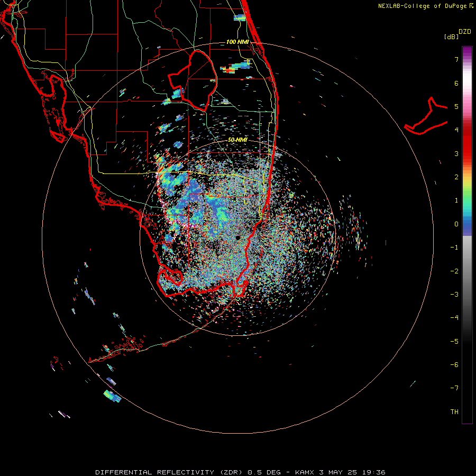Click the product title caption at bottom
The width and height of the screenshot is (476, 476).
click(x=241, y=472)
